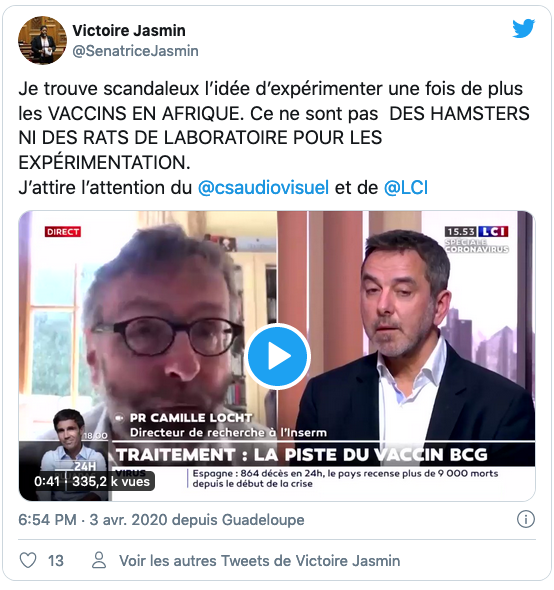The height and width of the screenshot is (590, 554).
Task: Click the 335,2 k vues view counter
Action: click(111, 482)
